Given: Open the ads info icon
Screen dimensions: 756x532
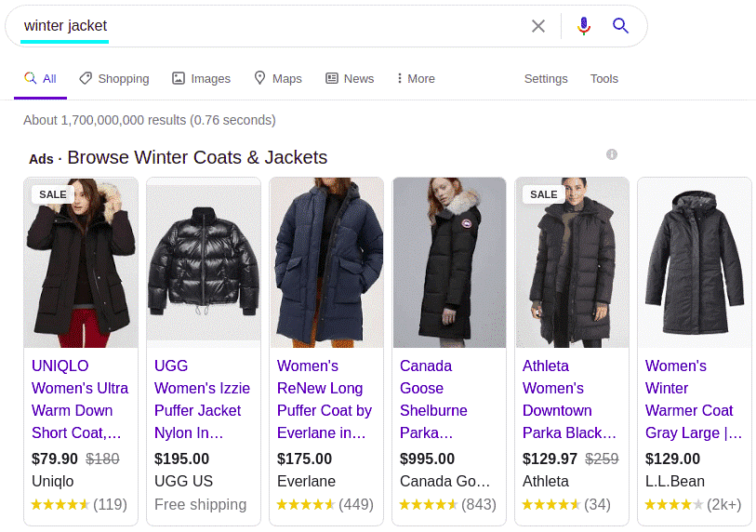Looking at the screenshot, I should (611, 154).
